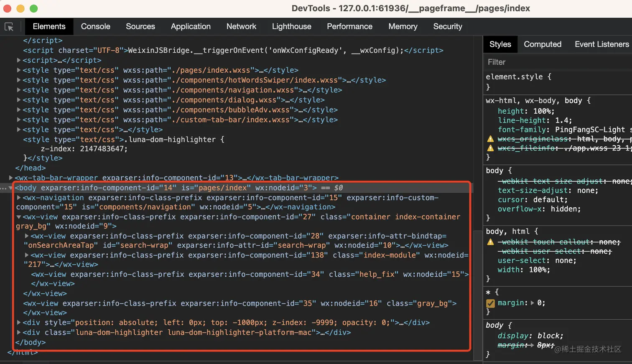Open the Application tab

click(191, 27)
